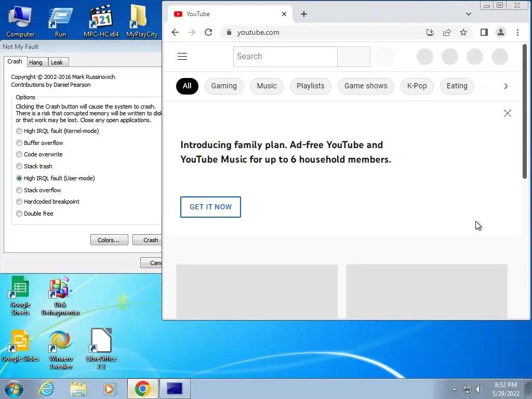Screen dimensions: 532x399
Task: Open the Disk Defragmenter desktop shortcut
Action: coord(60,296)
